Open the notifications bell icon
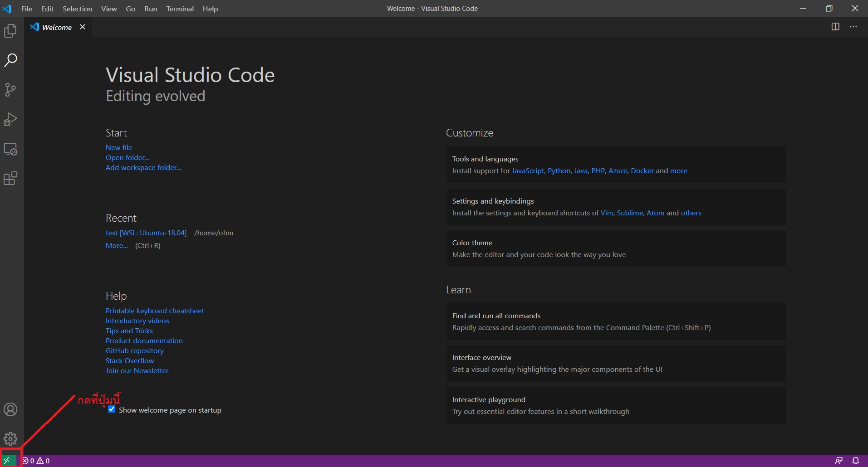Image resolution: width=868 pixels, height=467 pixels. click(856, 461)
